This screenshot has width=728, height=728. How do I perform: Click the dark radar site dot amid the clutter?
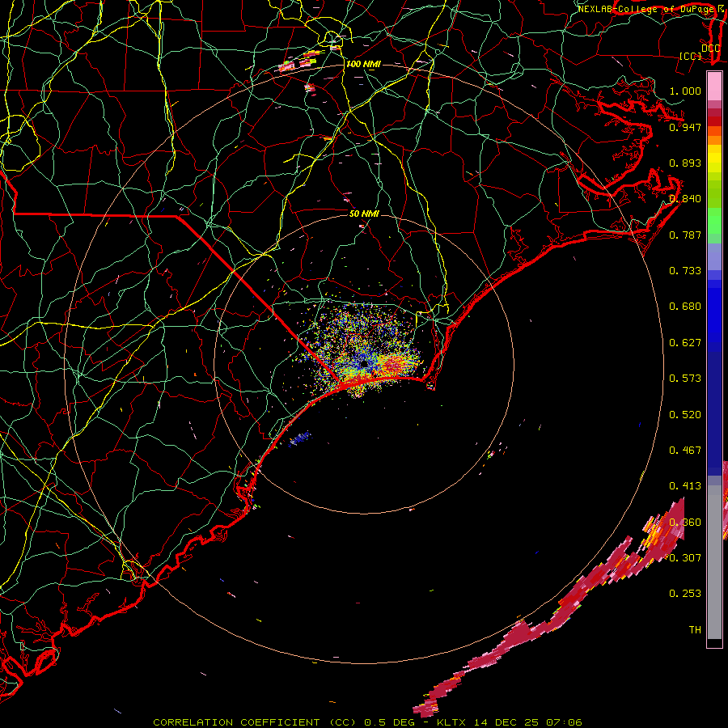[x=365, y=364]
